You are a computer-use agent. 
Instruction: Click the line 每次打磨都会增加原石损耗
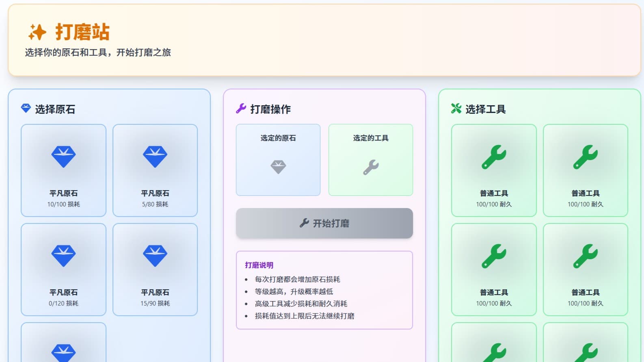pos(298,280)
